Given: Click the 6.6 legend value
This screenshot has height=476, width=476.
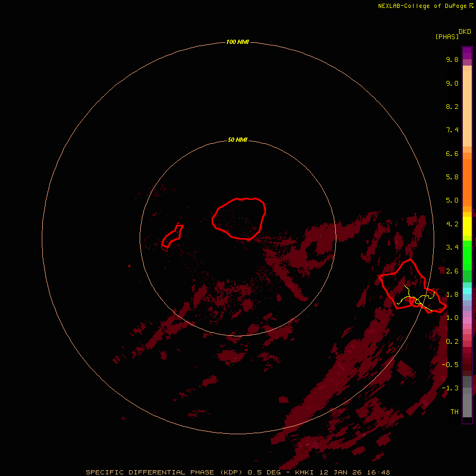Looking at the screenshot, I should (452, 153).
